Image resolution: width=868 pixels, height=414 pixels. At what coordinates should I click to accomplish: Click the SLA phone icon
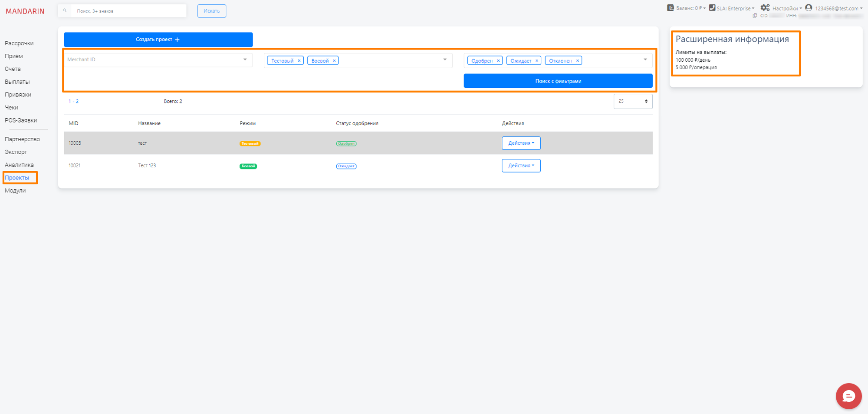711,7
